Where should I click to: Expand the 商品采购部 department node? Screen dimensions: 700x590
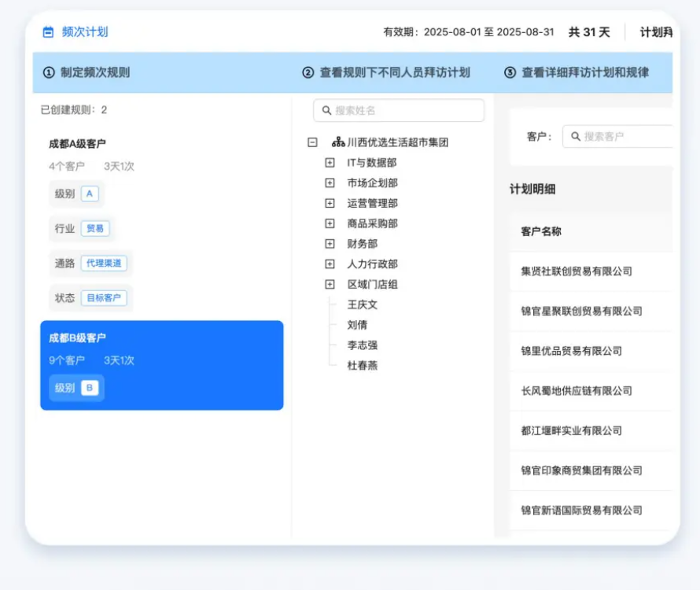coord(330,224)
